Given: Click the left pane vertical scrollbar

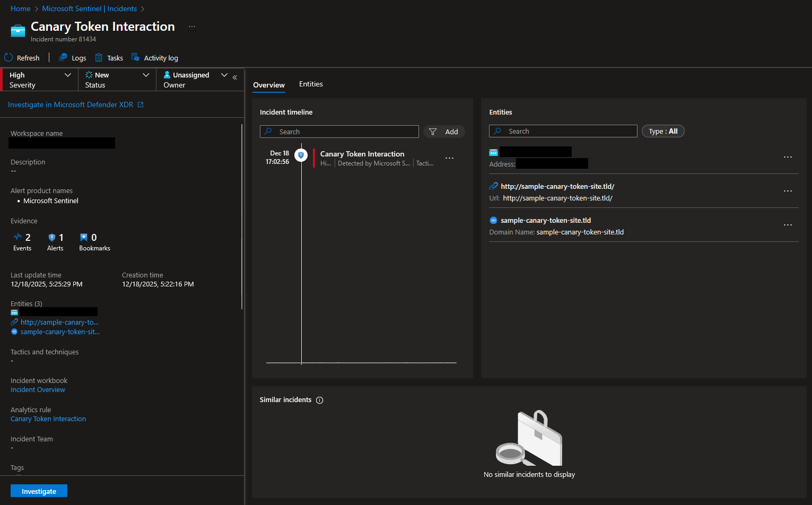Looking at the screenshot, I should click(242, 216).
